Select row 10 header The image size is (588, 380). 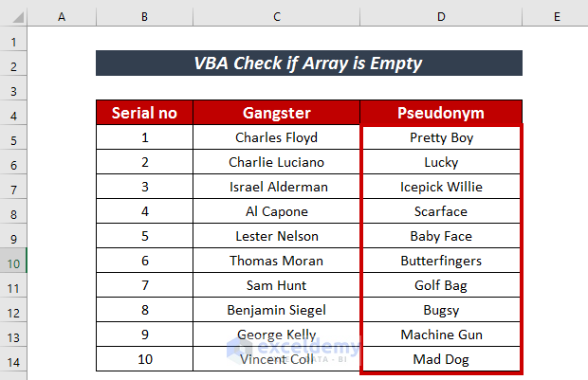13,261
